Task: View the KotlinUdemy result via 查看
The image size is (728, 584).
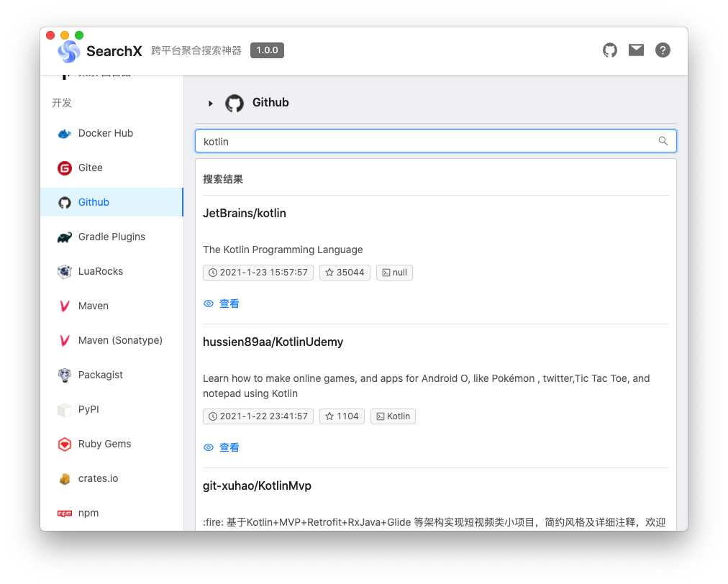Action: [222, 447]
